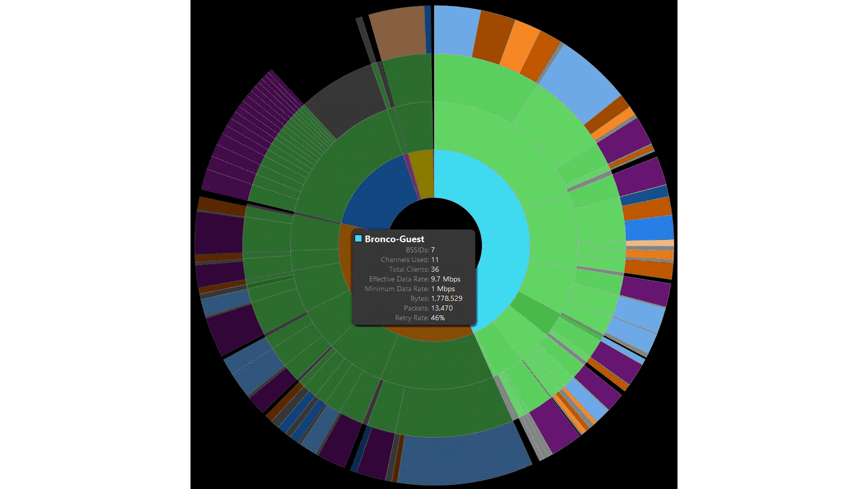The image size is (868, 489).
Task: Click the fanned purple outer segments upper-left
Action: click(x=245, y=138)
